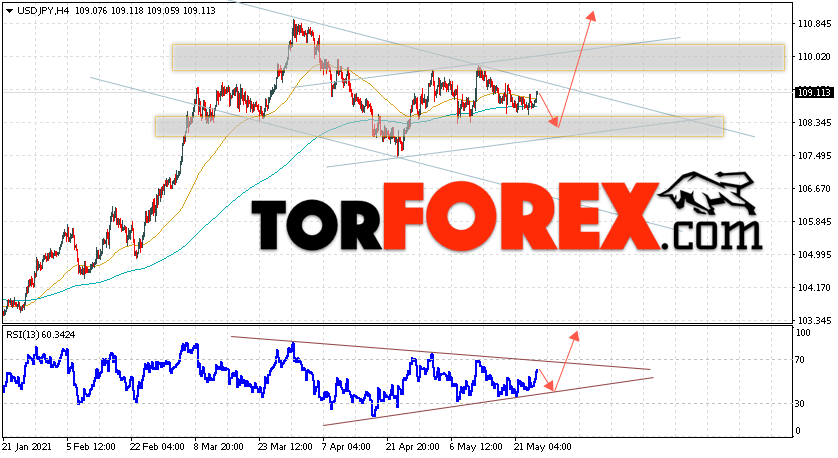Select the date label 6 May 12:00
Image resolution: width=838 pixels, height=458 pixels.
tap(476, 446)
